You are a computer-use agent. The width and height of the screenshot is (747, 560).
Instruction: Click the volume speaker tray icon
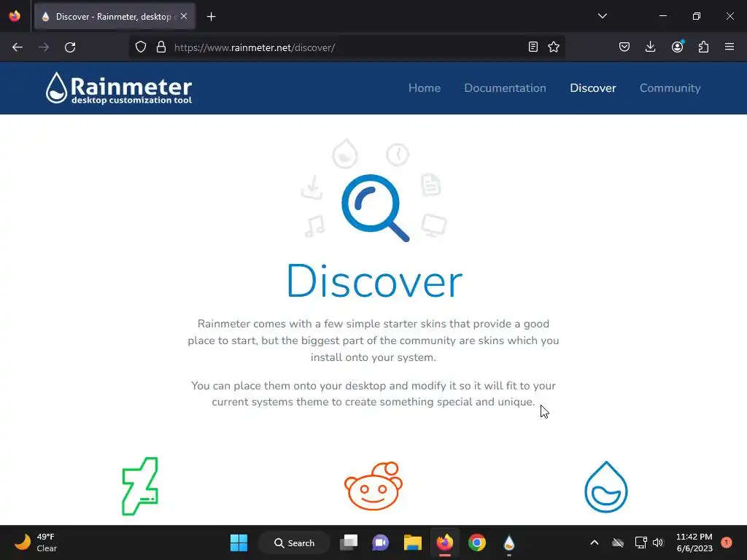point(658,542)
